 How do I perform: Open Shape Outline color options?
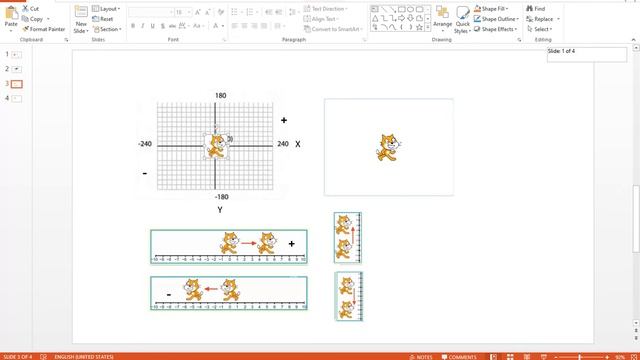(496, 19)
